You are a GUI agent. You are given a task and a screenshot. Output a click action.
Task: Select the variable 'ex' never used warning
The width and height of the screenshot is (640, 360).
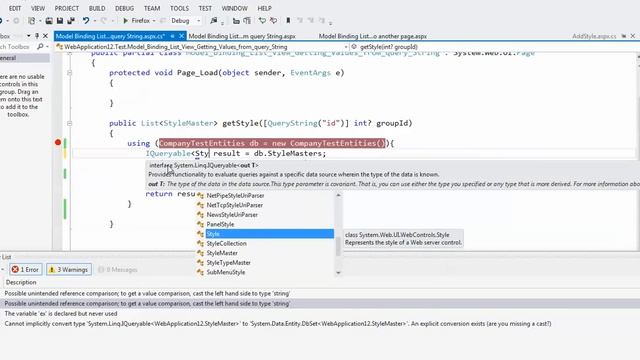pos(320,313)
